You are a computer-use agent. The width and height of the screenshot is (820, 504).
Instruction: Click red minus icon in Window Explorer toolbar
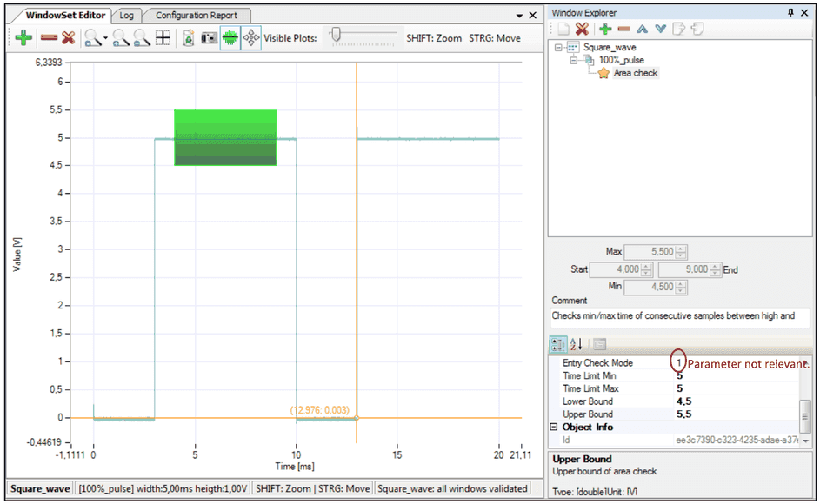point(623,29)
